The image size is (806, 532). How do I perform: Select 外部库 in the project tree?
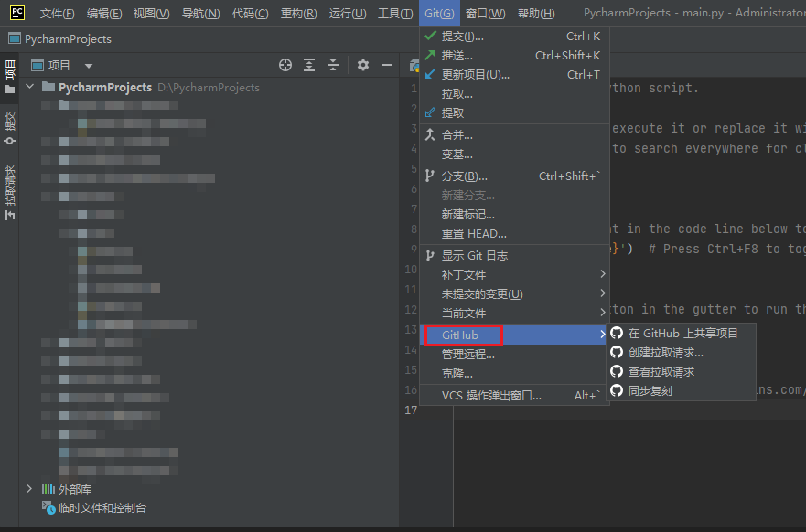tap(74, 489)
